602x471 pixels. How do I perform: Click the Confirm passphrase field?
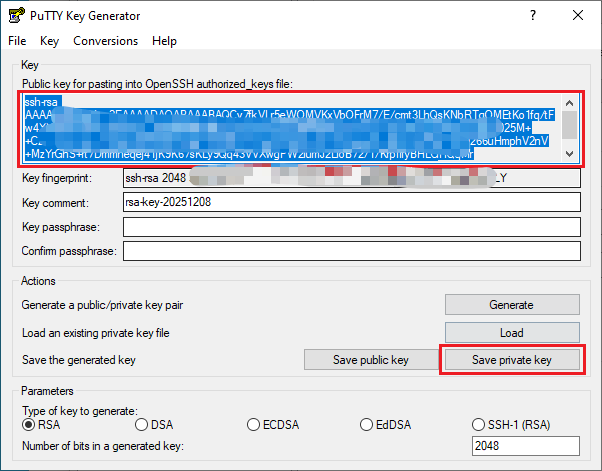pyautogui.click(x=352, y=251)
